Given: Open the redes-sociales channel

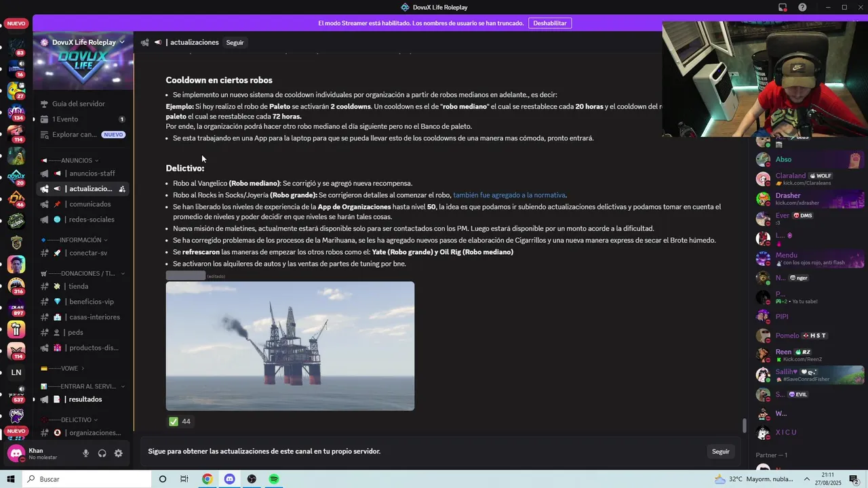Looking at the screenshot, I should (83, 220).
